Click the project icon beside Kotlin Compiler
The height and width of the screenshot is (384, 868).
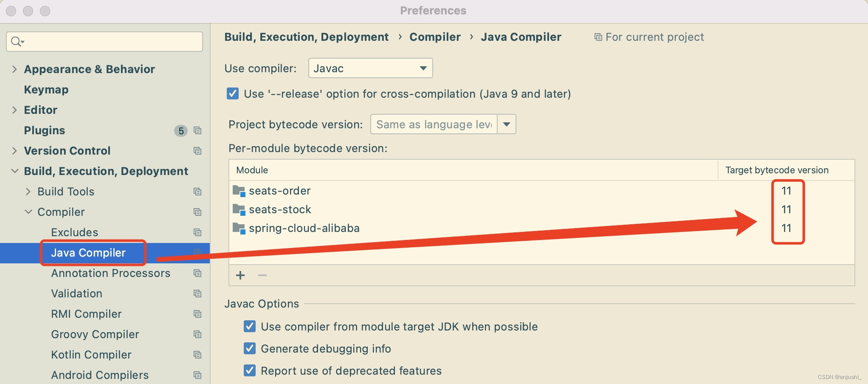tap(197, 355)
